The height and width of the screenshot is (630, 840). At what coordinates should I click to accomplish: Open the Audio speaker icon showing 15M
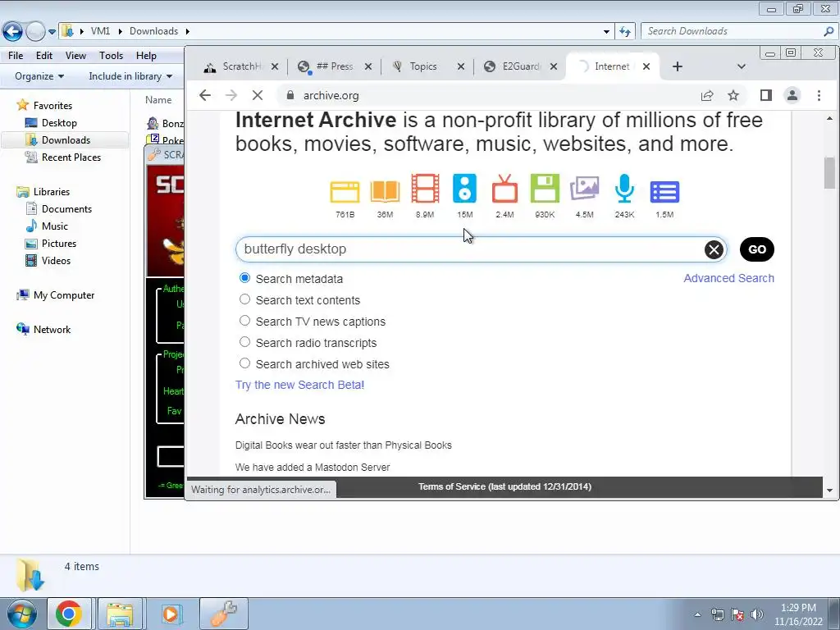click(x=464, y=189)
